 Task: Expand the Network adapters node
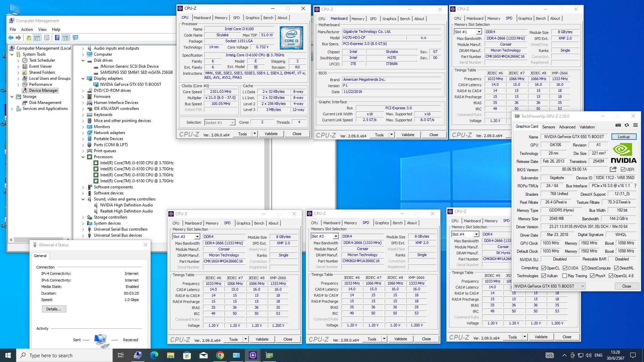83,133
